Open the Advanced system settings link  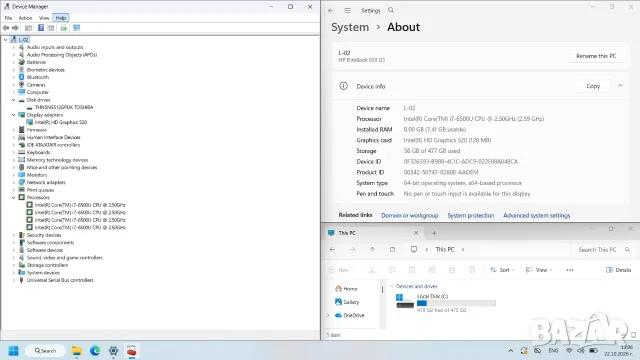(x=536, y=216)
